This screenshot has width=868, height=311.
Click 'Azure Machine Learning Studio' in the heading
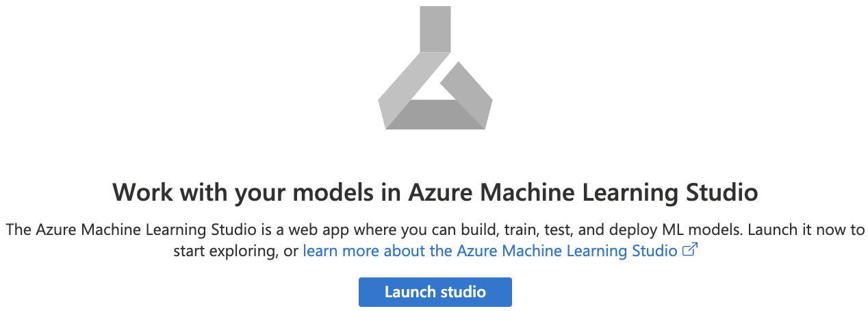[x=583, y=192]
